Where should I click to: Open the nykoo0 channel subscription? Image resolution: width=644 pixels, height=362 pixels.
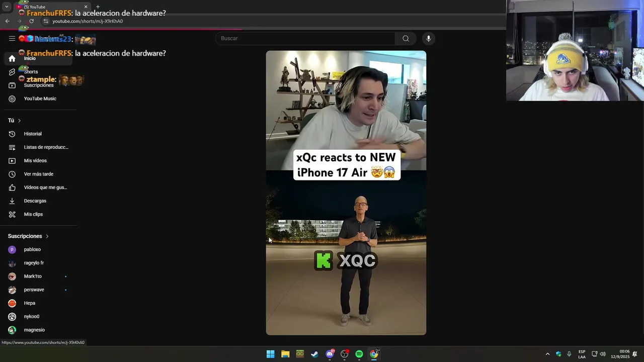click(38, 317)
